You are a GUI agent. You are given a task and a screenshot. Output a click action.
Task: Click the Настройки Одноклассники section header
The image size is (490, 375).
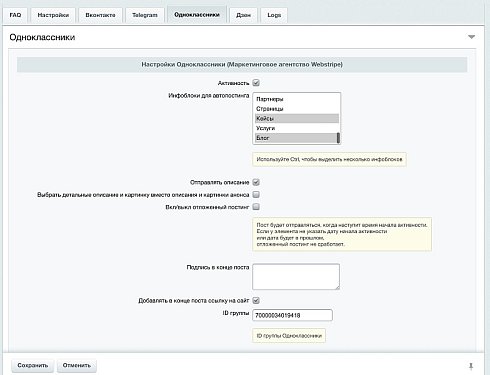[x=242, y=64]
